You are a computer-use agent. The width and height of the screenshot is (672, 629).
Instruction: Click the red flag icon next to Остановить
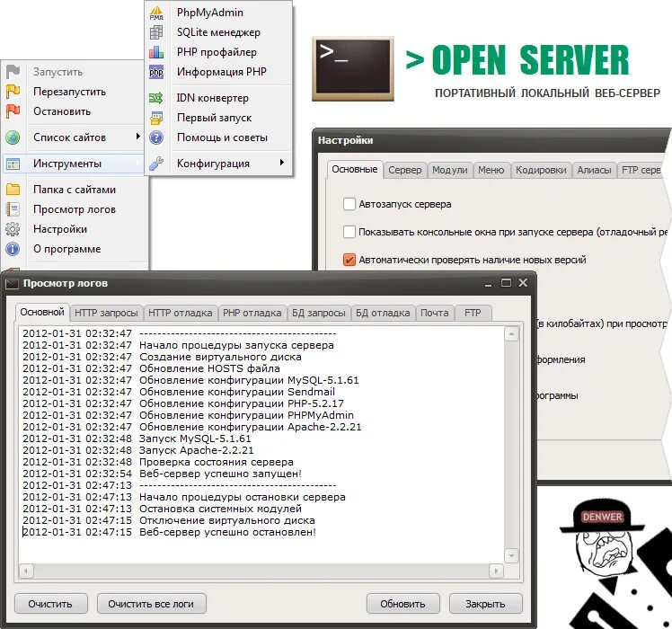coord(13,111)
